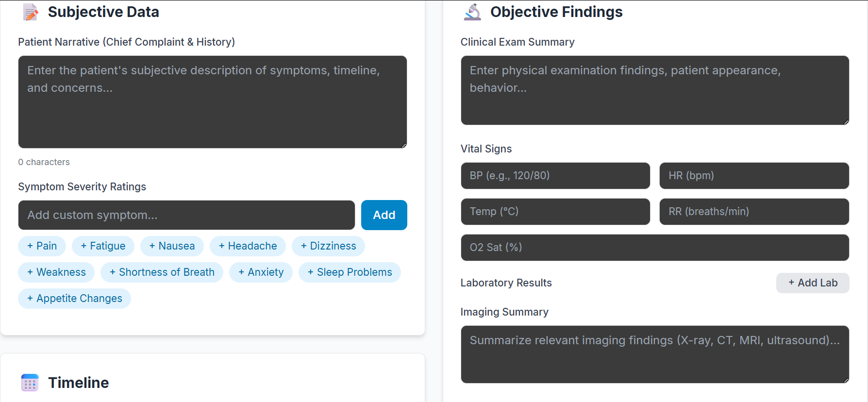Add the Sleep Problems symptom chip
Viewport: 868px width, 402px height.
(350, 272)
